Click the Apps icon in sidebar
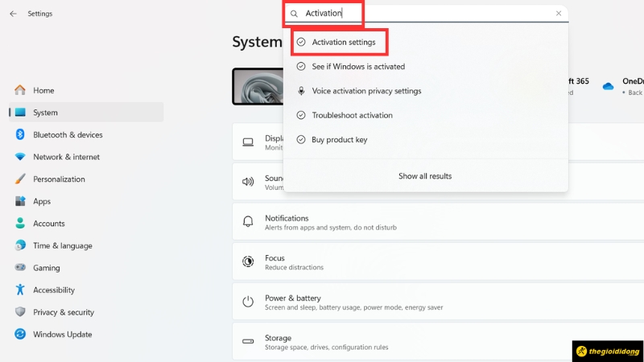The height and width of the screenshot is (362, 644). tap(19, 200)
